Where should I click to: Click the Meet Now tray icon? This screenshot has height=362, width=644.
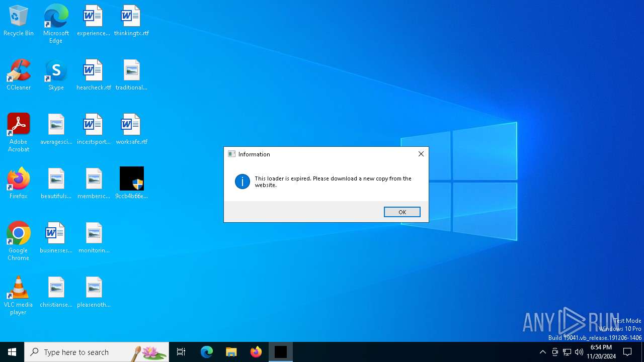click(555, 352)
